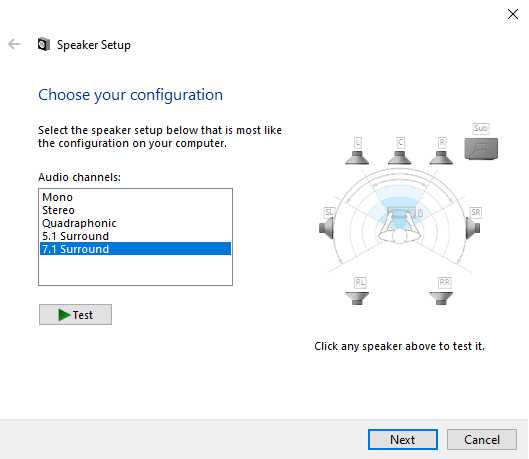Test the left front speaker icon
529x459 pixels.
pyautogui.click(x=357, y=157)
